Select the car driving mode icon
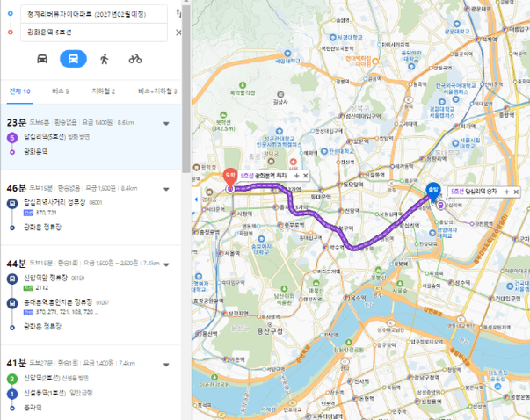The height and width of the screenshot is (420, 530). pos(42,59)
